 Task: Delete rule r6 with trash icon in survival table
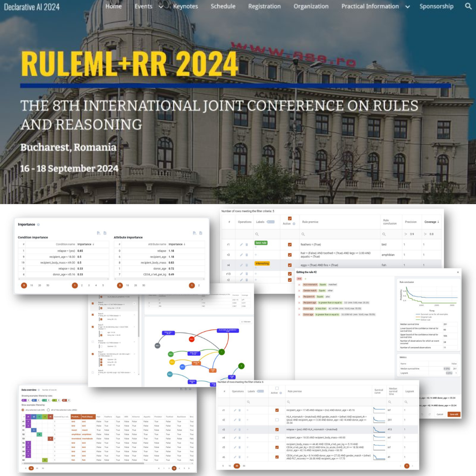[x=239, y=457]
